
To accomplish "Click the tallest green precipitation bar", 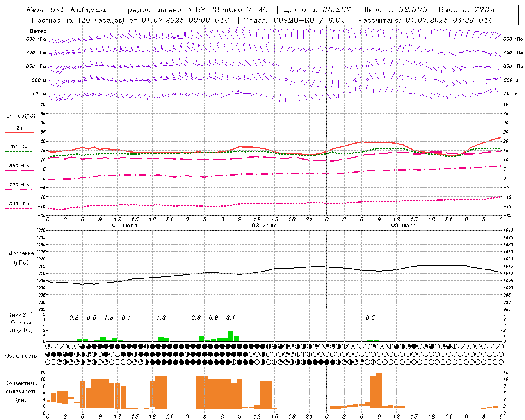I will tap(231, 336).
